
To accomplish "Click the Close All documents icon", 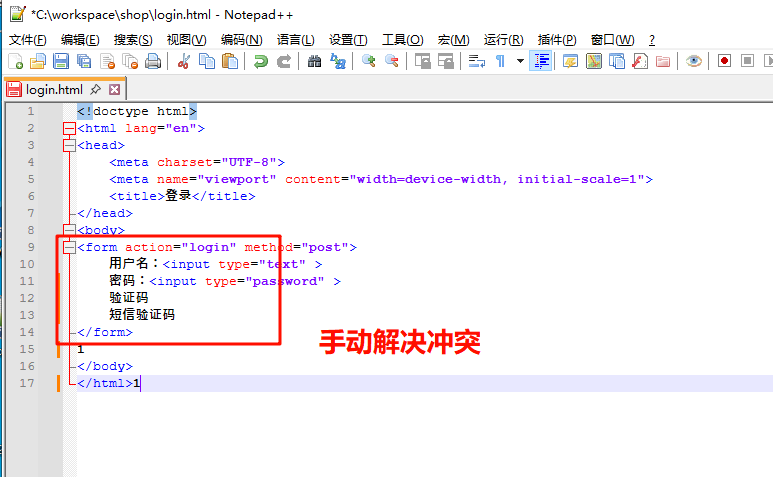I will pos(130,62).
